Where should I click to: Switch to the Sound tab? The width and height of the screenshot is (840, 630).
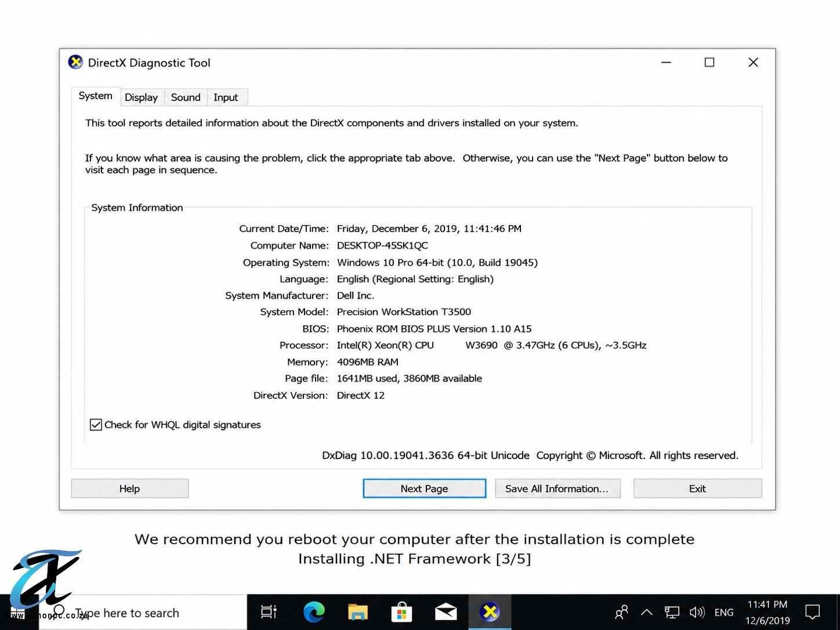coord(186,97)
